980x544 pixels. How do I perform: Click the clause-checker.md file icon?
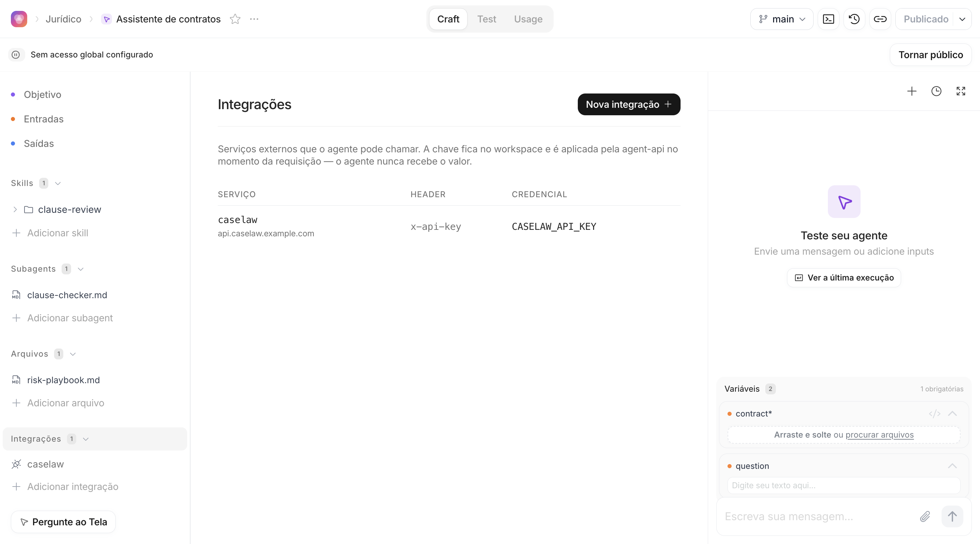click(x=16, y=295)
